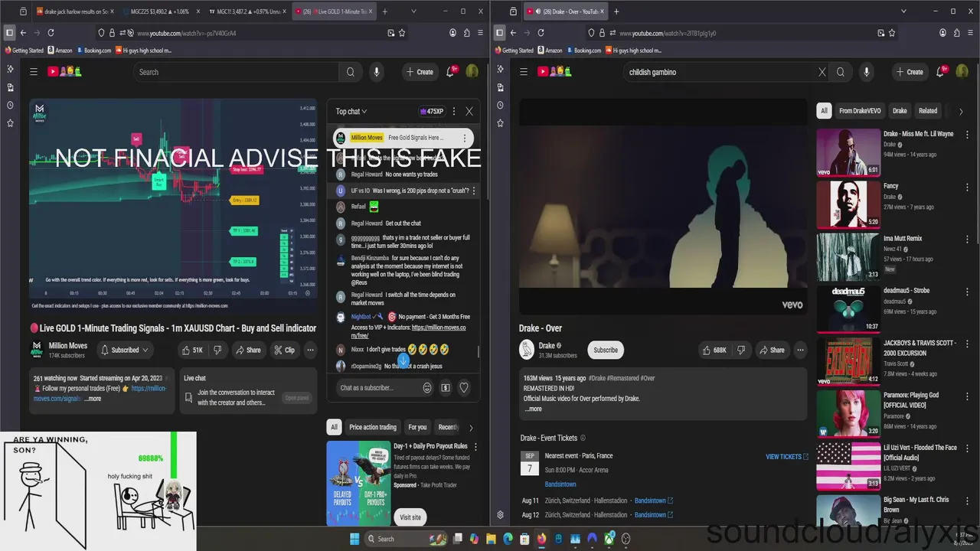The height and width of the screenshot is (551, 980).
Task: Subscribe to Drake channel
Action: pyautogui.click(x=606, y=350)
